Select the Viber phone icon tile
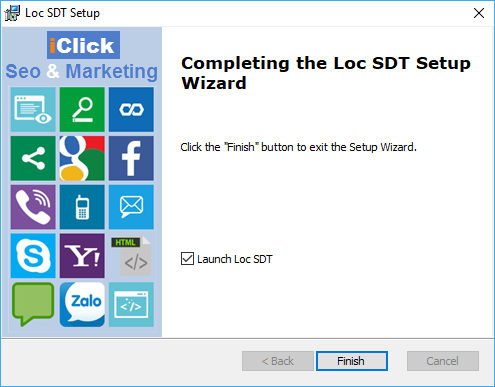Screen dimensions: 495x387 (x=33, y=207)
